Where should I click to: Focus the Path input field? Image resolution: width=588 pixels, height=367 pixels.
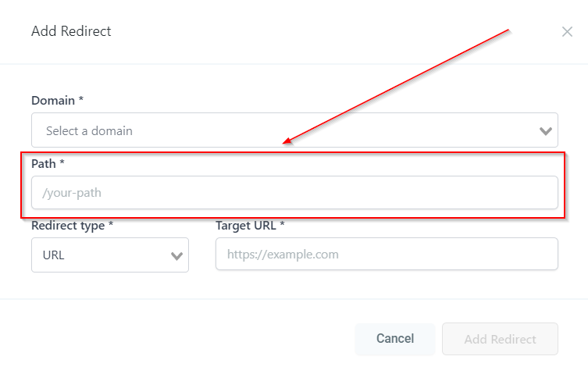[x=294, y=192]
